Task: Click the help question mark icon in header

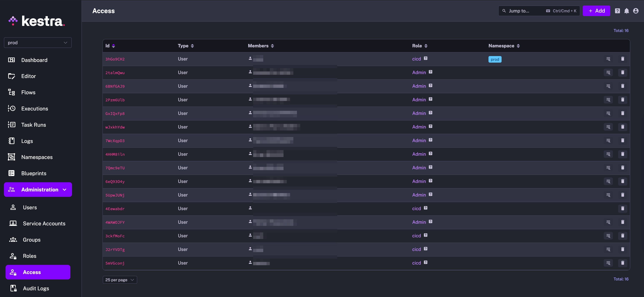Action: (617, 11)
